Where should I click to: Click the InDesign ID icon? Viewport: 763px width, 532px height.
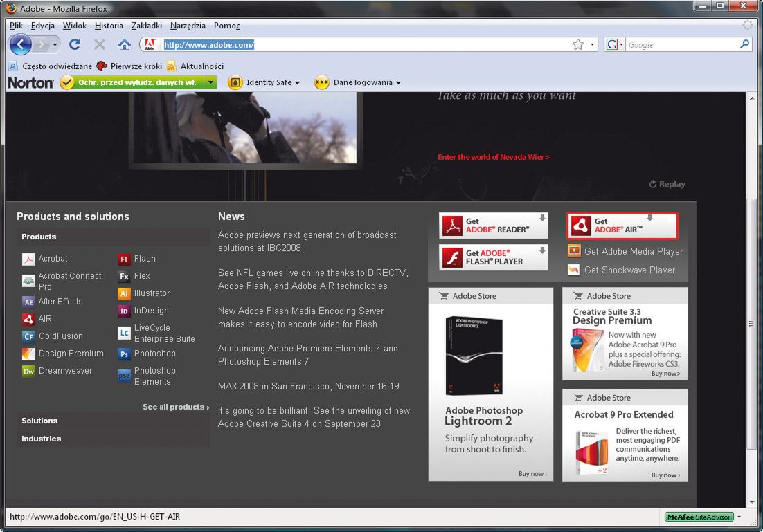pos(124,311)
